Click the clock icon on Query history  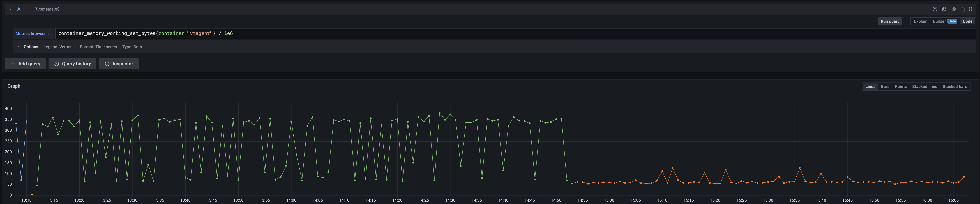click(56, 64)
